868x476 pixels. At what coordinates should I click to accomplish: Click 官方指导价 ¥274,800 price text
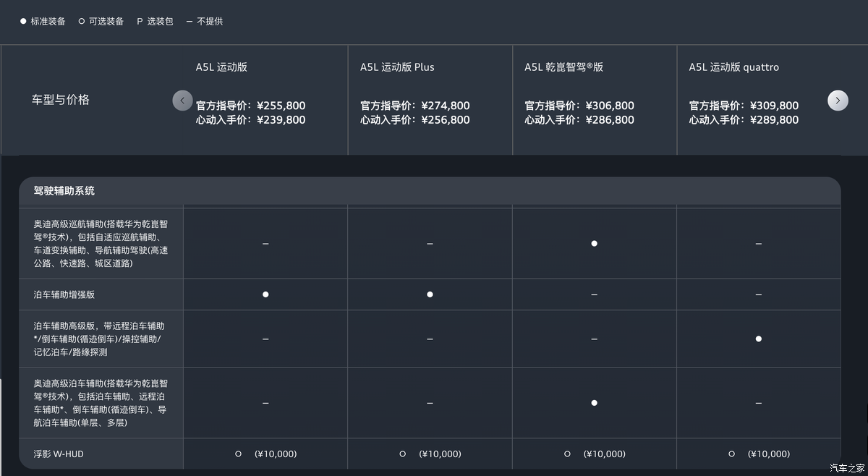(x=415, y=106)
